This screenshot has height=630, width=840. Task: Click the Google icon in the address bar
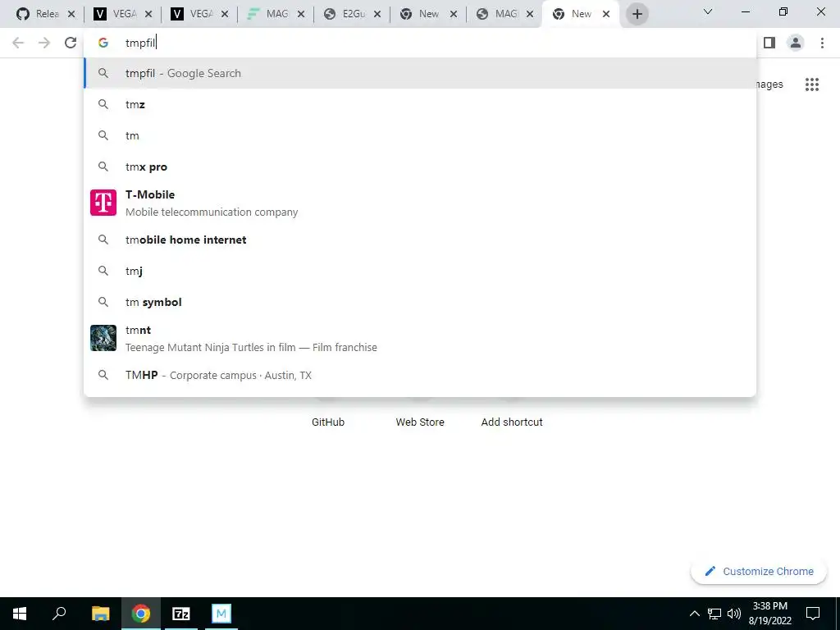click(103, 43)
